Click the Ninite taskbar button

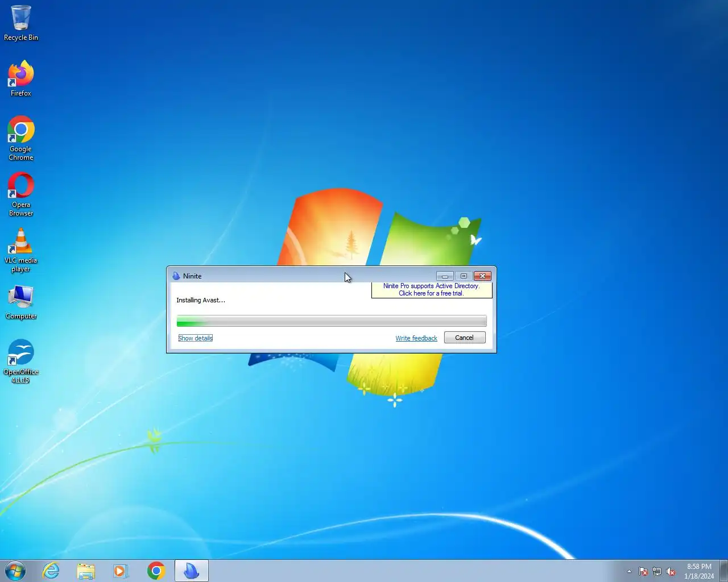click(x=191, y=571)
